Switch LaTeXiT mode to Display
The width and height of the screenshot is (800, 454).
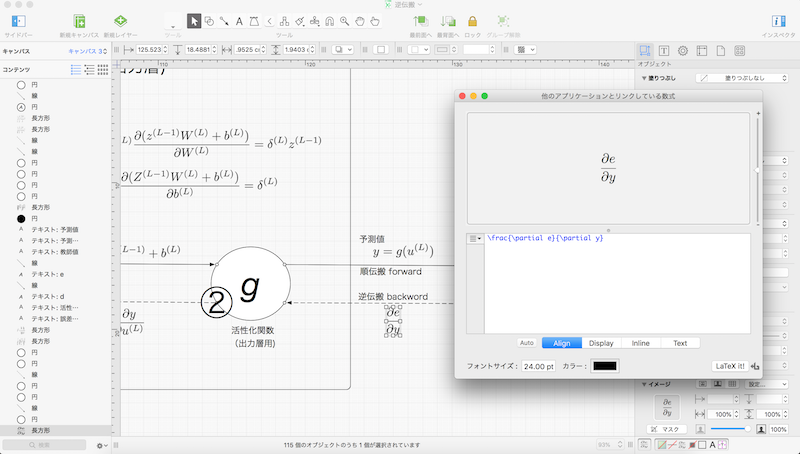pyautogui.click(x=601, y=343)
